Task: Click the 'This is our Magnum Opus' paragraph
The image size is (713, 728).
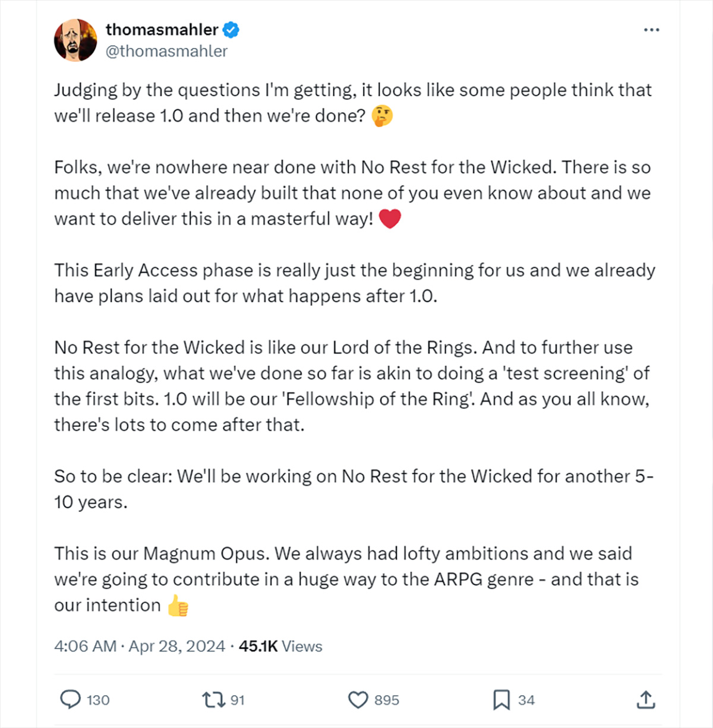Action: 346,580
